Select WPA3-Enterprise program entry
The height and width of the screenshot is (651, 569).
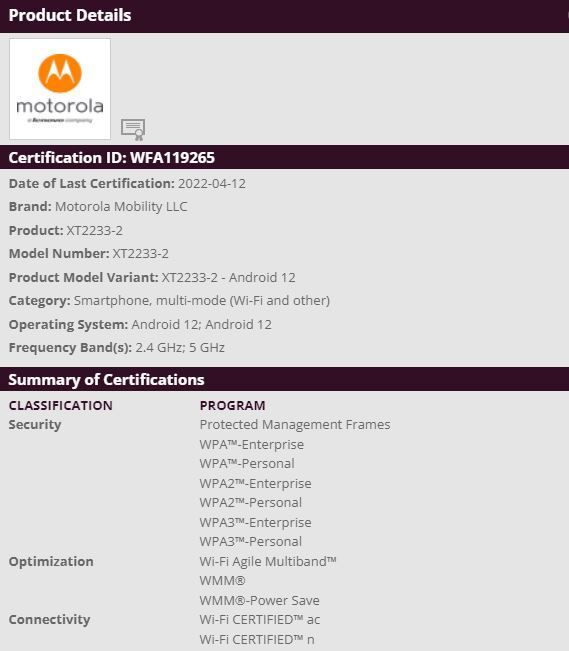[x=255, y=522]
